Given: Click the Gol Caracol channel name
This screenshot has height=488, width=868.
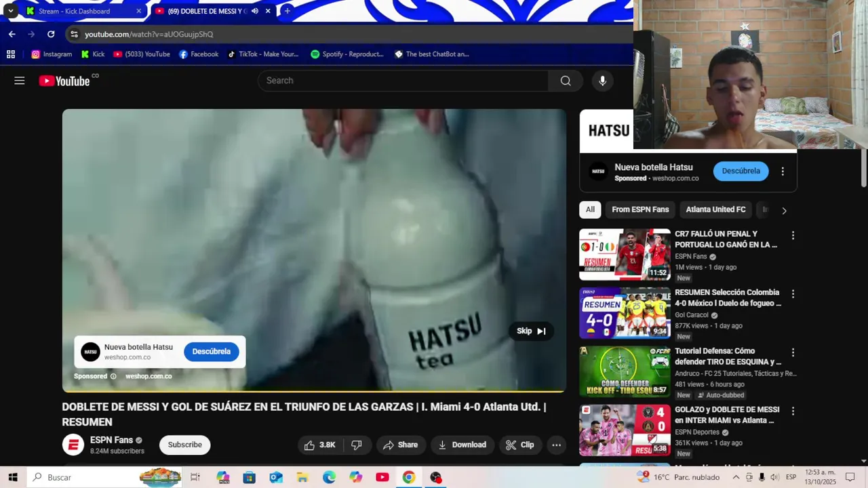Looking at the screenshot, I should pyautogui.click(x=692, y=315).
